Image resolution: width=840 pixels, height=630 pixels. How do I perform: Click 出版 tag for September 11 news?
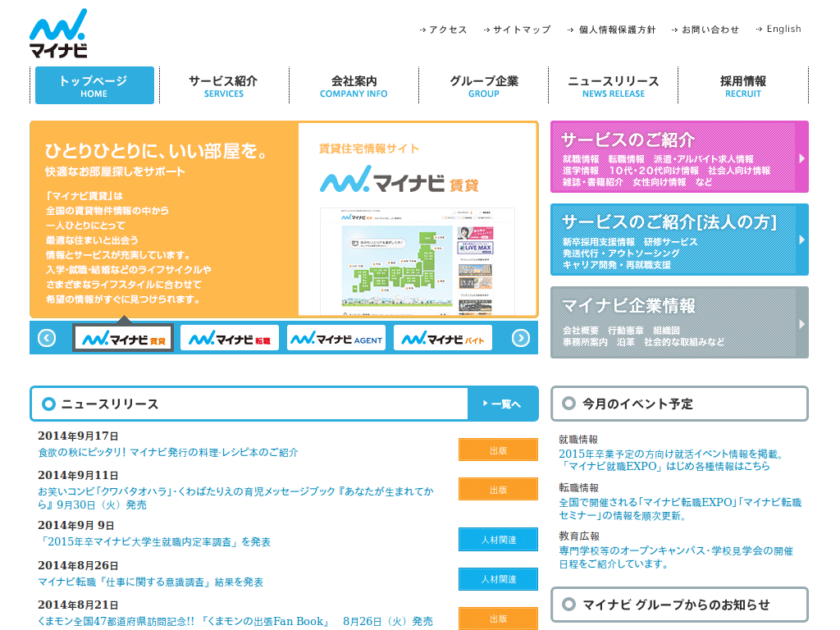click(x=498, y=489)
